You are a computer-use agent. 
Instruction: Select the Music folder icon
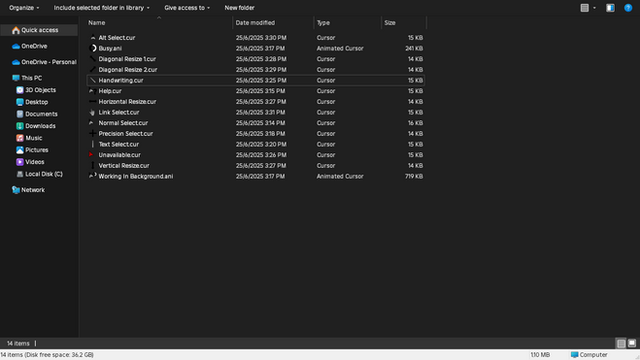[x=20, y=138]
